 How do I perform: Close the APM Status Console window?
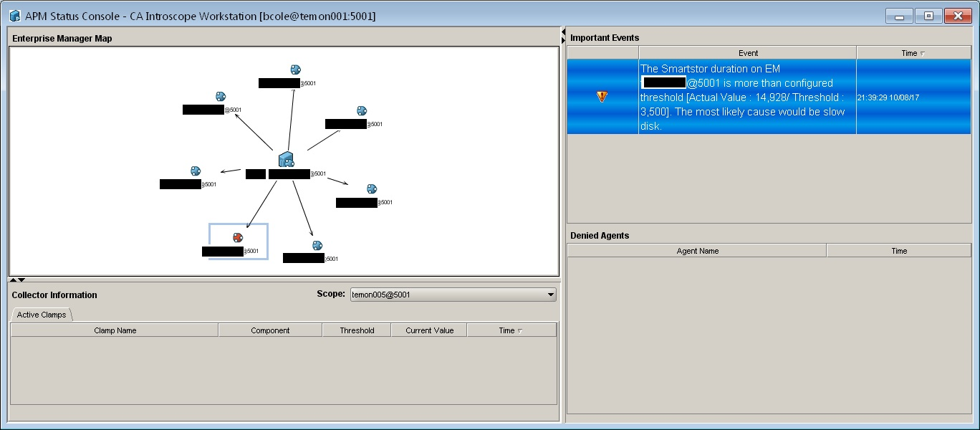[x=958, y=16]
